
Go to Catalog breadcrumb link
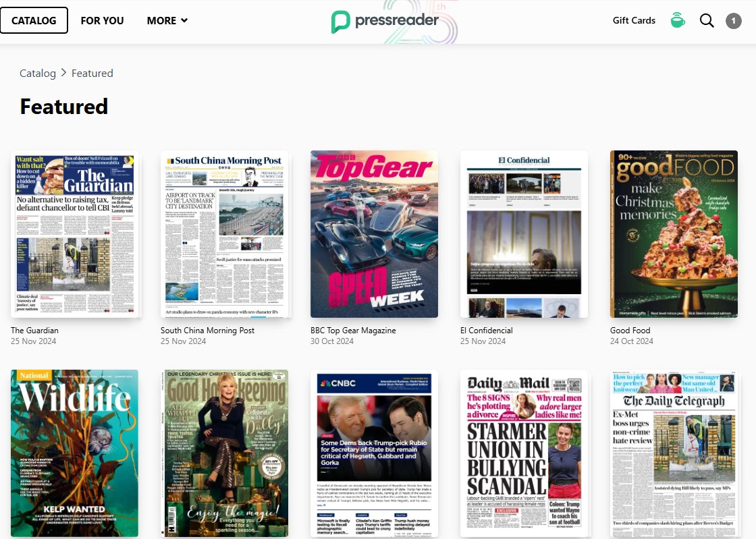[x=38, y=74]
